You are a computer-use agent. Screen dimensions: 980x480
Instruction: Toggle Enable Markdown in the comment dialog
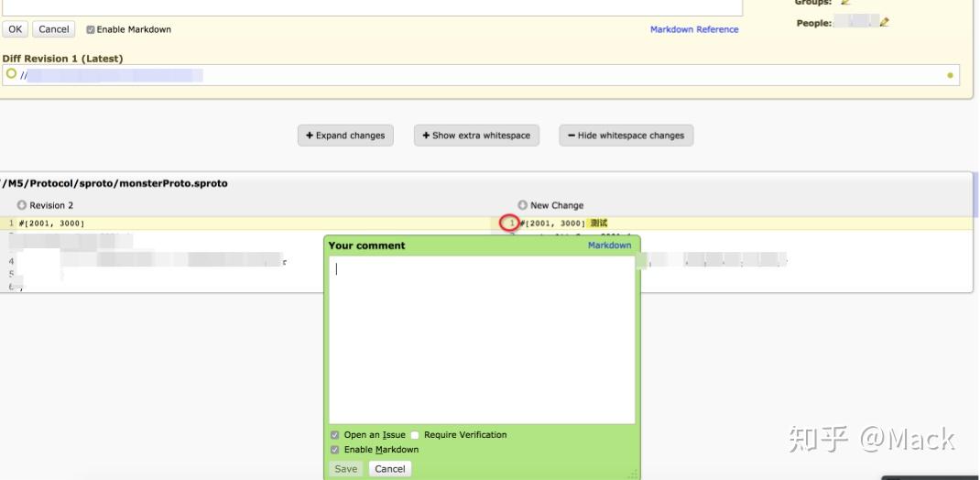point(335,450)
